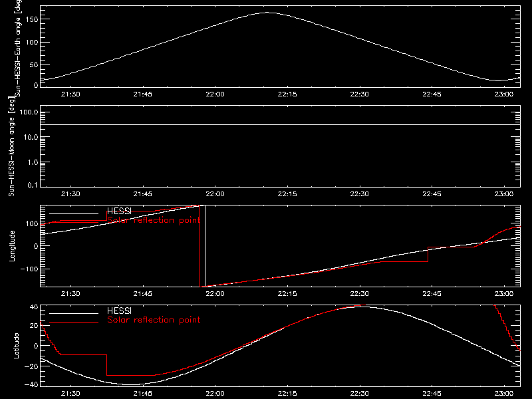Click the 'Sun-HESSI-Earth angle [deg]' axis label
532x399 pixels.
coord(19,49)
